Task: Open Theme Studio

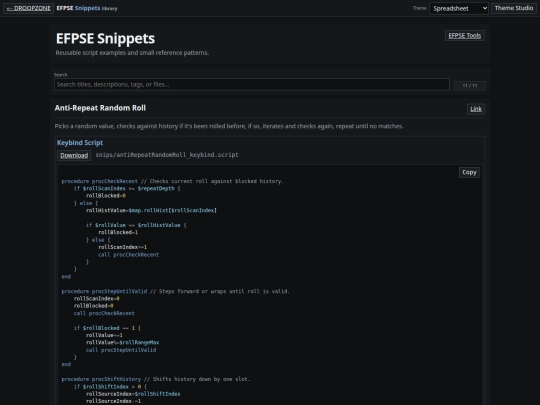Action: 513,8
